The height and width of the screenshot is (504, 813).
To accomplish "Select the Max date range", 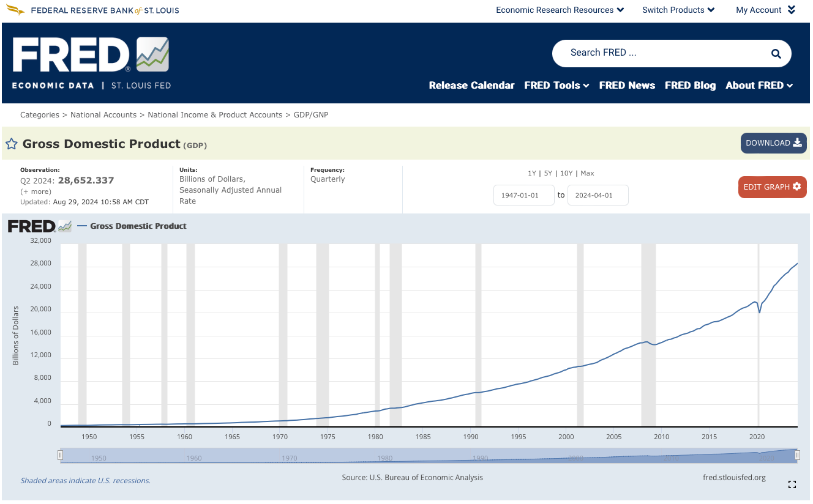I will [x=587, y=174].
